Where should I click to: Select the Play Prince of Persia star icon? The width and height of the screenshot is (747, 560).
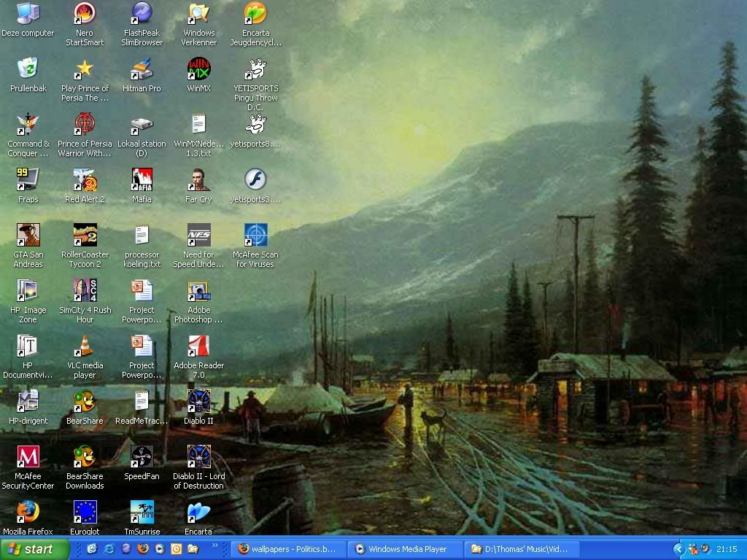pos(85,69)
